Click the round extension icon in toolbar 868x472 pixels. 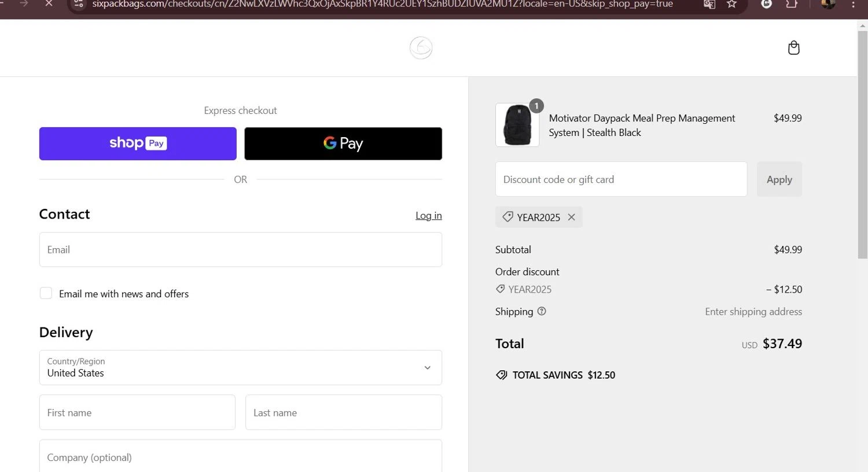(x=767, y=3)
